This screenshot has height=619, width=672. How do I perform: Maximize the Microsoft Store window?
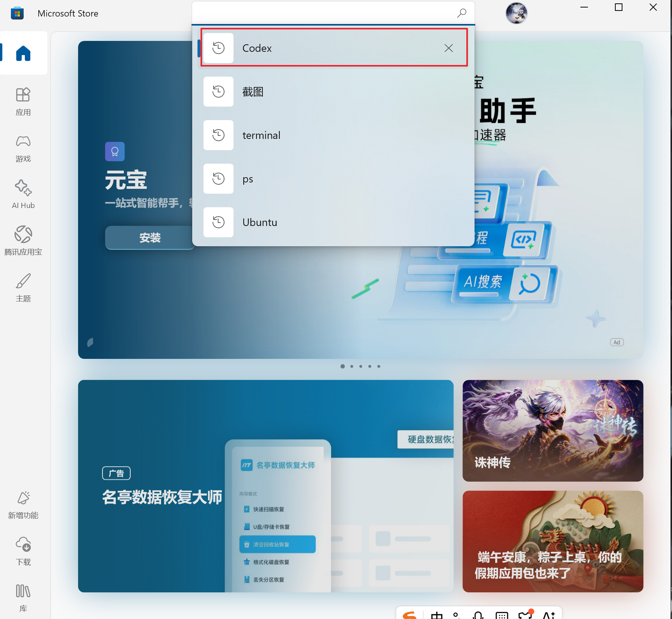point(619,8)
